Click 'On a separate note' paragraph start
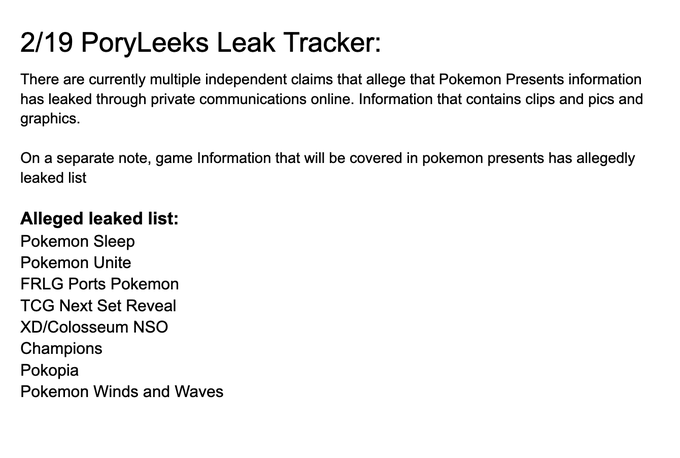Image resolution: width=680 pixels, height=458 pixels. (85, 158)
